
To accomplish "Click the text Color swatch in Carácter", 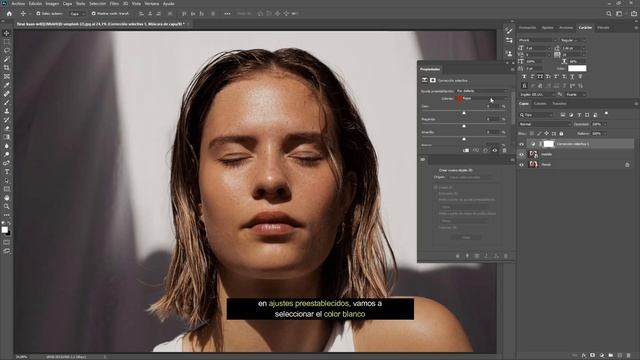I will pos(577,68).
